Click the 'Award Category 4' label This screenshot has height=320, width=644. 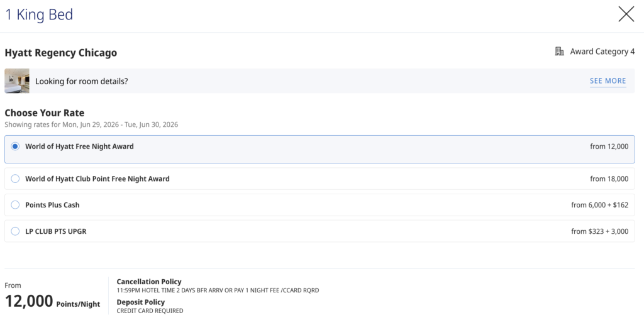pyautogui.click(x=602, y=52)
